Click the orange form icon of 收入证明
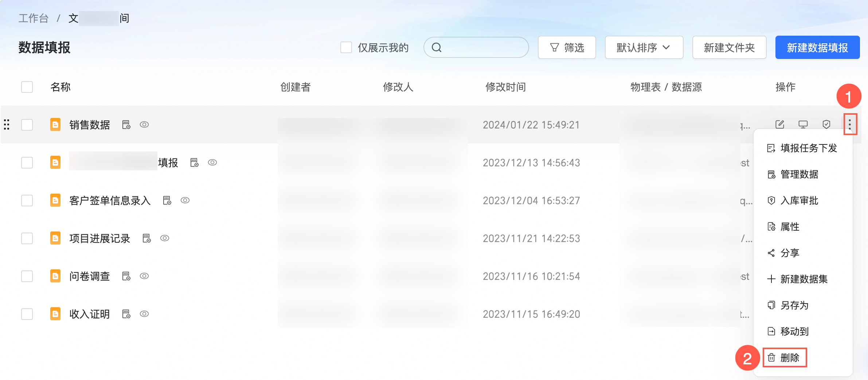This screenshot has height=380, width=868. [55, 314]
